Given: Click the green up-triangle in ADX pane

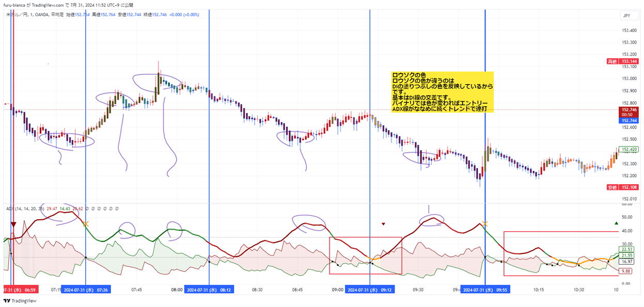Looking at the screenshot, I should click(616, 223).
